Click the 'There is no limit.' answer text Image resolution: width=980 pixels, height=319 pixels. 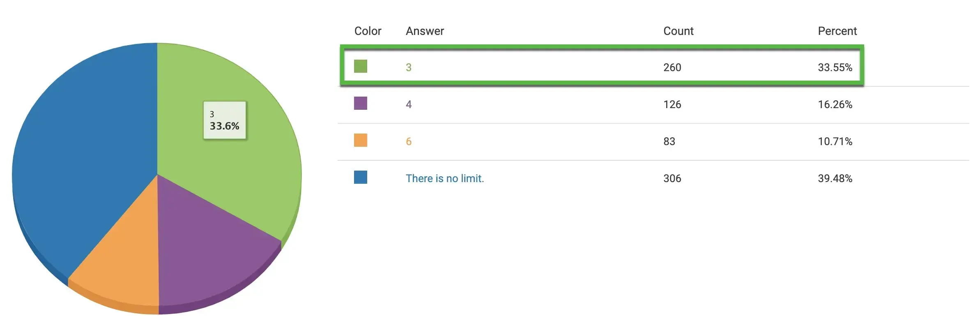click(445, 178)
